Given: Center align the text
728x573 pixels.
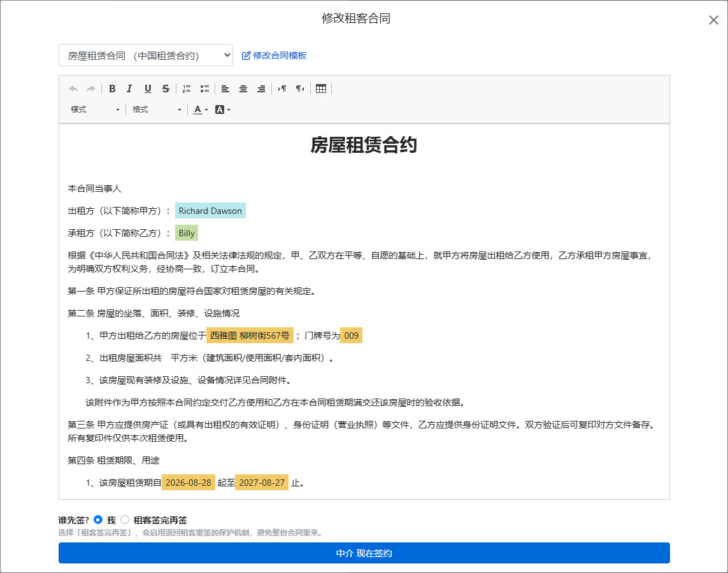Looking at the screenshot, I should pos(243,88).
